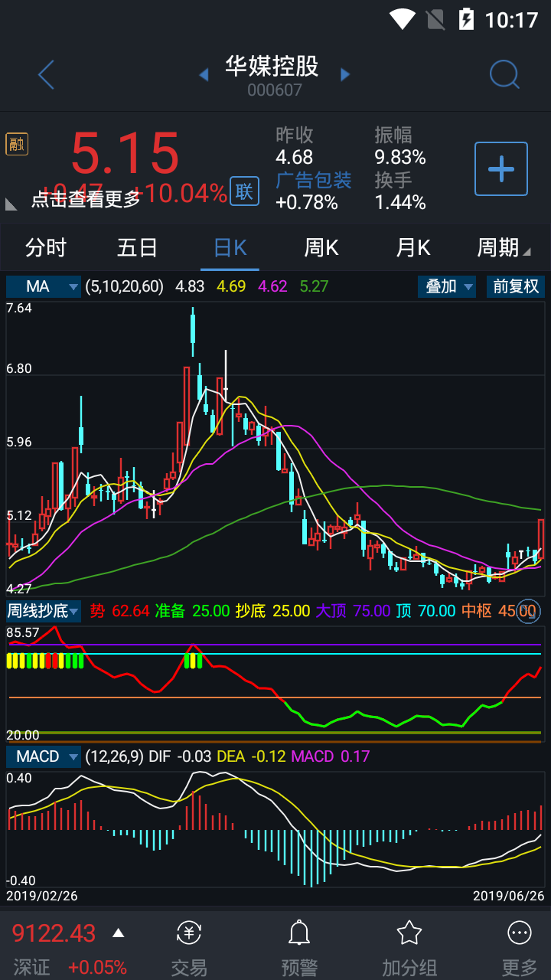Tap MA10 value 4.69
The image size is (551, 980).
[231, 286]
